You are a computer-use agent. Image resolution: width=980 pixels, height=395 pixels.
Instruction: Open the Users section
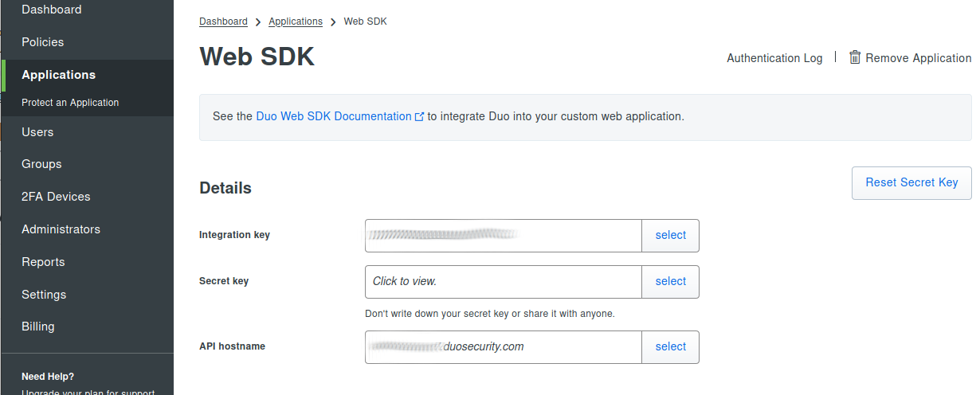37,132
